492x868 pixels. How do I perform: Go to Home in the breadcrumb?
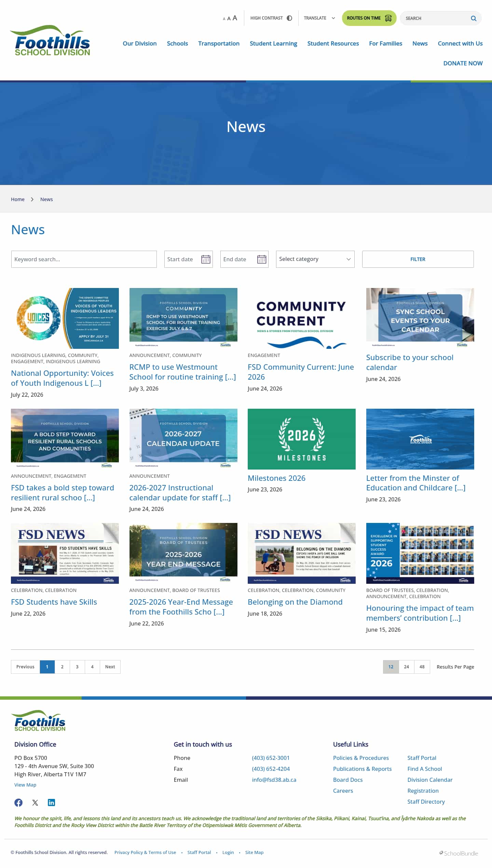click(x=18, y=199)
